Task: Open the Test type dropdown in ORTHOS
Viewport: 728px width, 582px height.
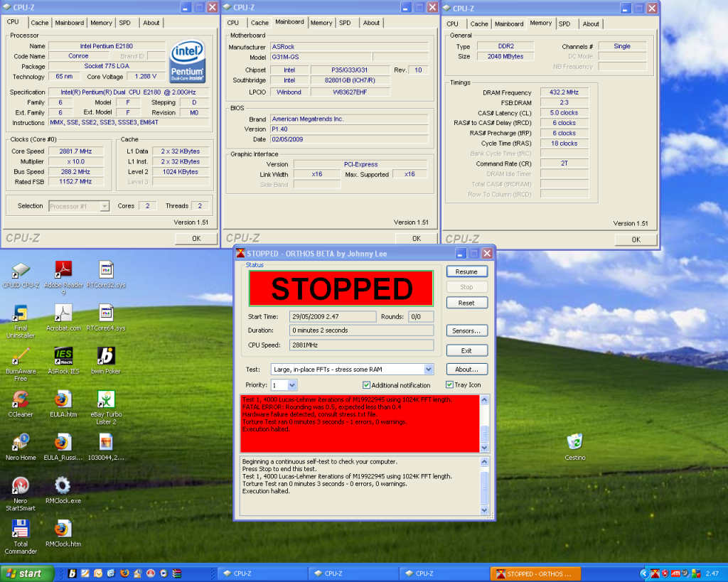Action: pos(429,370)
